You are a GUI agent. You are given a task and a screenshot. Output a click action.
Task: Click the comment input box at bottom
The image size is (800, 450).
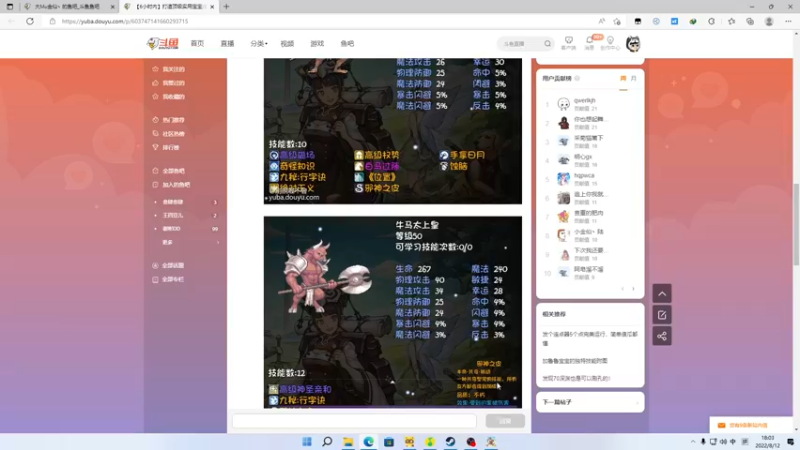354,421
